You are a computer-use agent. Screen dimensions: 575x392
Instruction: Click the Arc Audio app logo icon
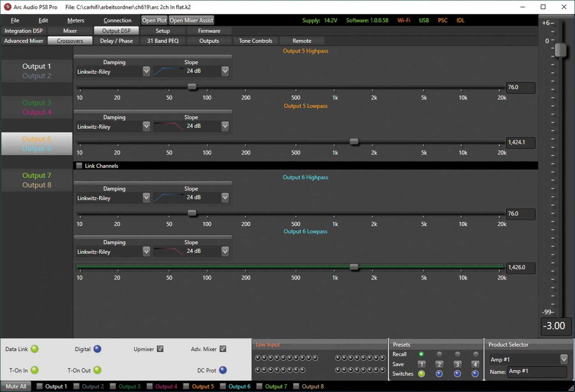7,7
